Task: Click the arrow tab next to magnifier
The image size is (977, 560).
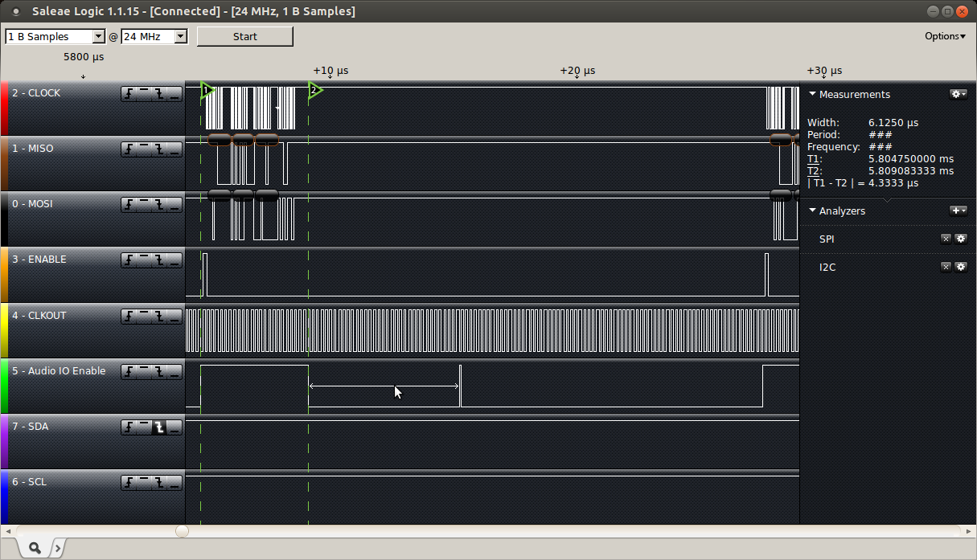Action: pyautogui.click(x=57, y=548)
